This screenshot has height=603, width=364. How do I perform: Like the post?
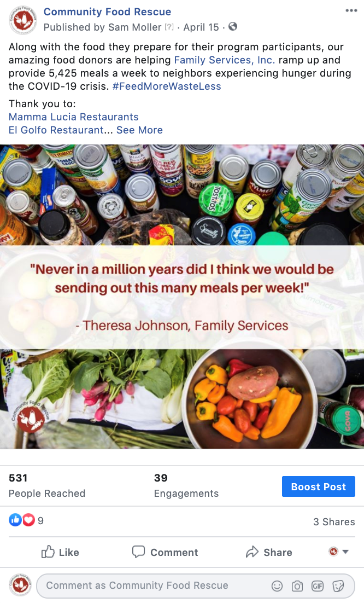[x=60, y=552]
